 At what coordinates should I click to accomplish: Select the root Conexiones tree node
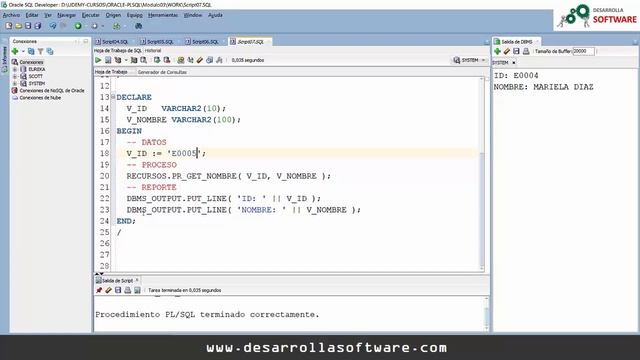click(x=31, y=62)
